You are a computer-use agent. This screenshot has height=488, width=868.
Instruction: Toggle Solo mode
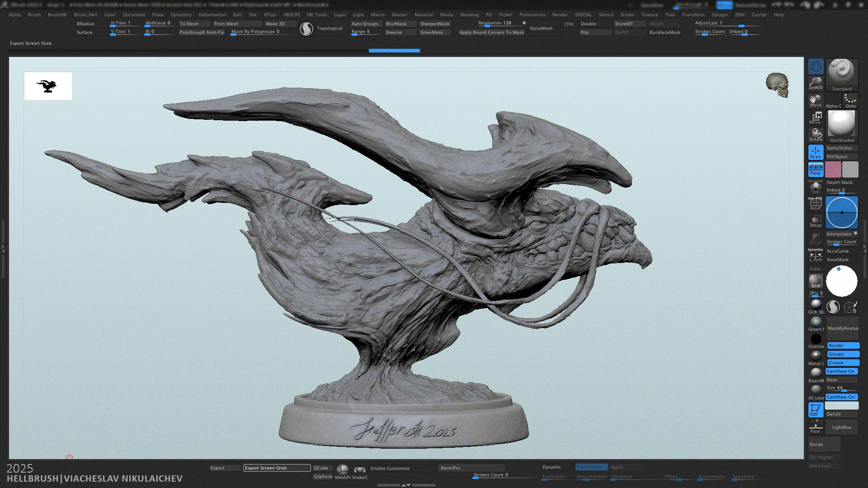(x=816, y=187)
